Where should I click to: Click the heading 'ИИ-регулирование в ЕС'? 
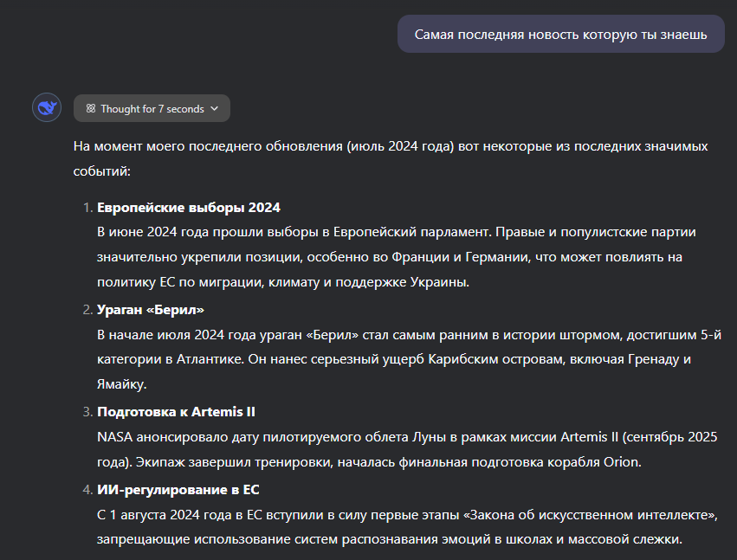178,489
